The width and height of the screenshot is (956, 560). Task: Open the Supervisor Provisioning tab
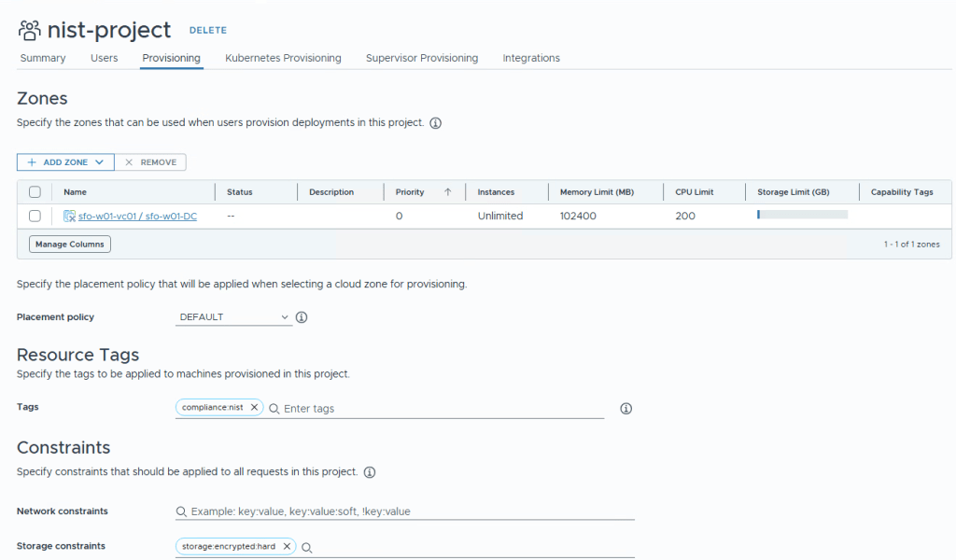pos(421,58)
